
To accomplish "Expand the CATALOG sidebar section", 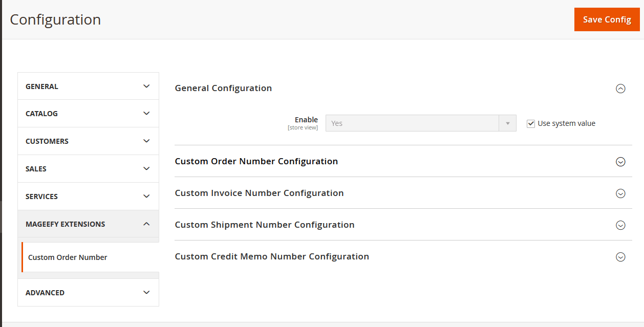I will pyautogui.click(x=42, y=114).
